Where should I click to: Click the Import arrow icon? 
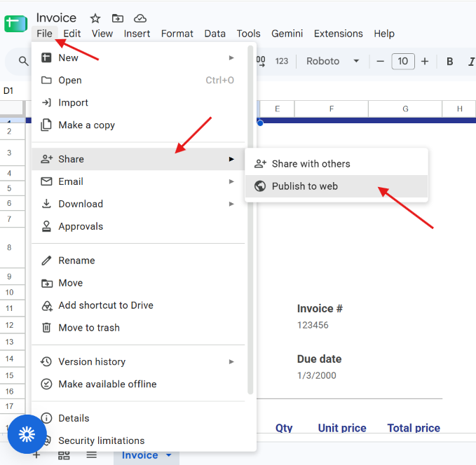coord(46,102)
